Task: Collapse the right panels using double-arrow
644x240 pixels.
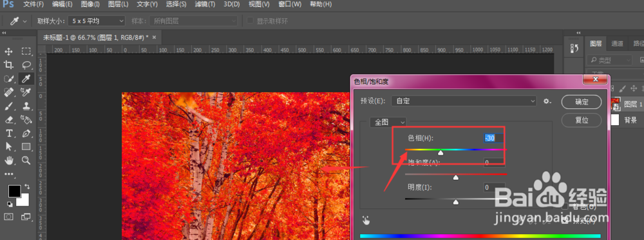Action: [579, 33]
